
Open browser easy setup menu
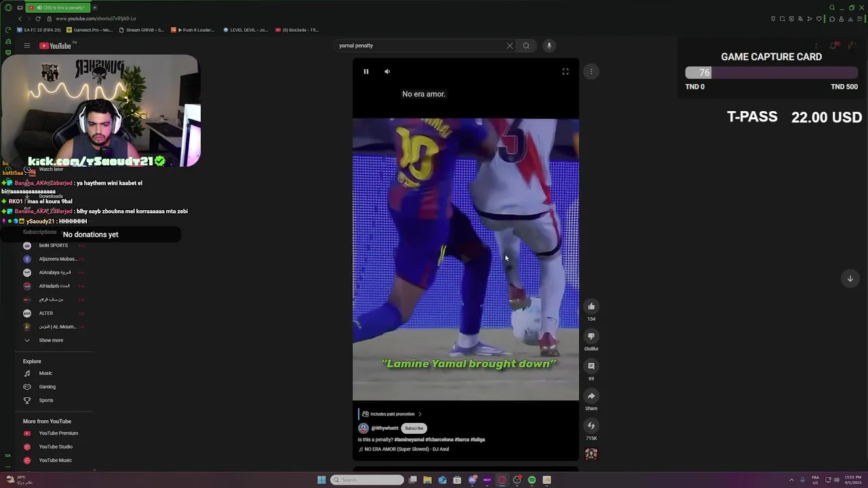[x=860, y=19]
